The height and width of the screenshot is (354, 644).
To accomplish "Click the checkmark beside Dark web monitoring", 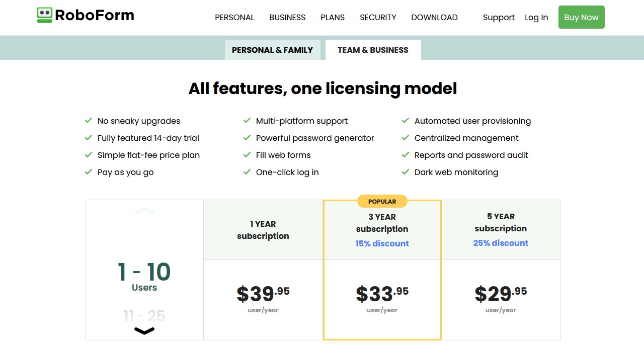I will [x=406, y=172].
